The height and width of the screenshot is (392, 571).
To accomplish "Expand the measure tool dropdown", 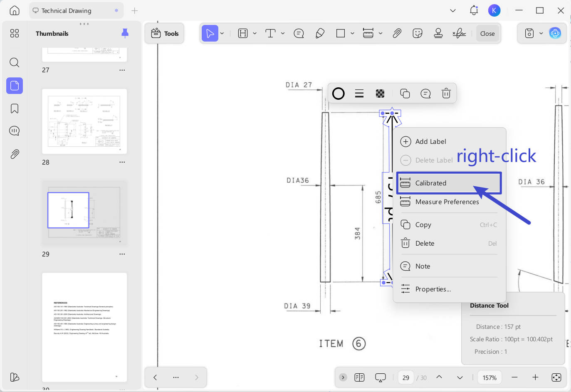I will [x=381, y=33].
